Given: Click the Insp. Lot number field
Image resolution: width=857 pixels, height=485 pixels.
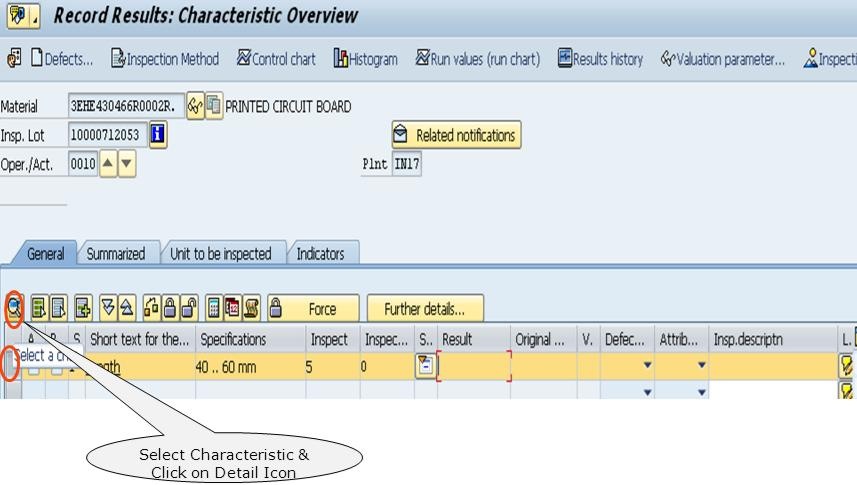Looking at the screenshot, I should (107, 135).
